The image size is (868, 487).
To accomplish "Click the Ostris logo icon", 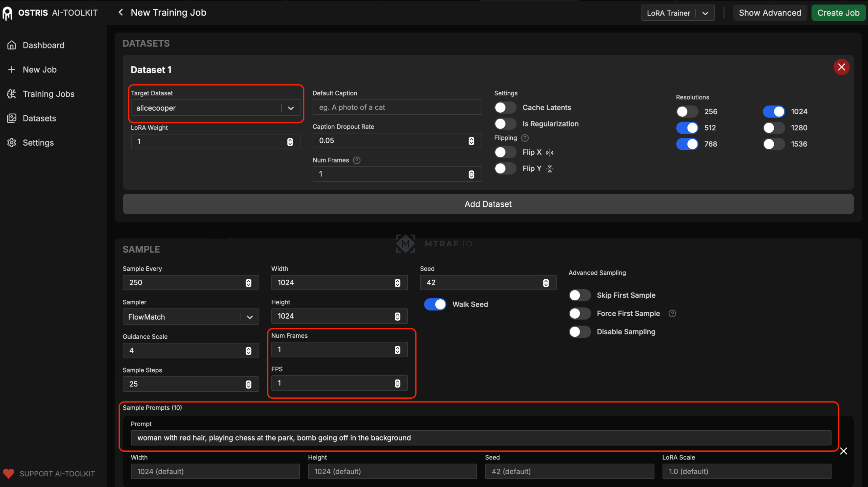I will pyautogui.click(x=7, y=13).
